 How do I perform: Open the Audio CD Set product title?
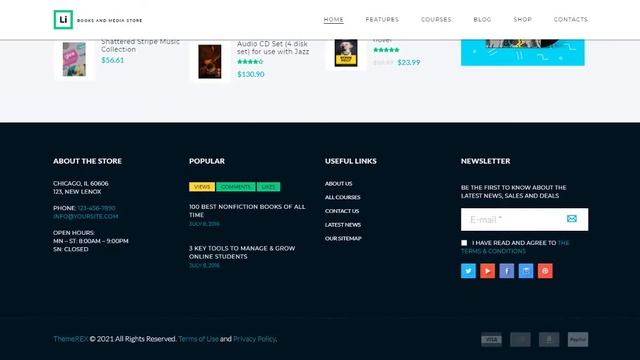273,47
